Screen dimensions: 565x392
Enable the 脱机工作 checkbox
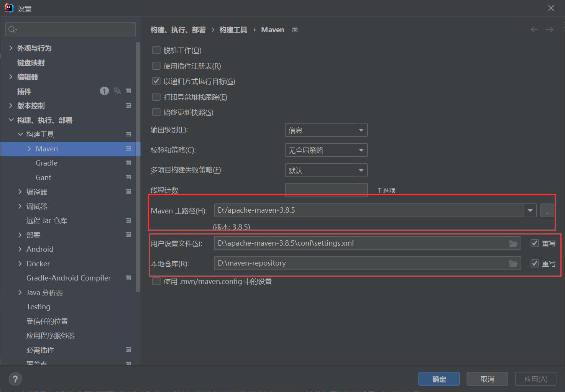click(156, 50)
